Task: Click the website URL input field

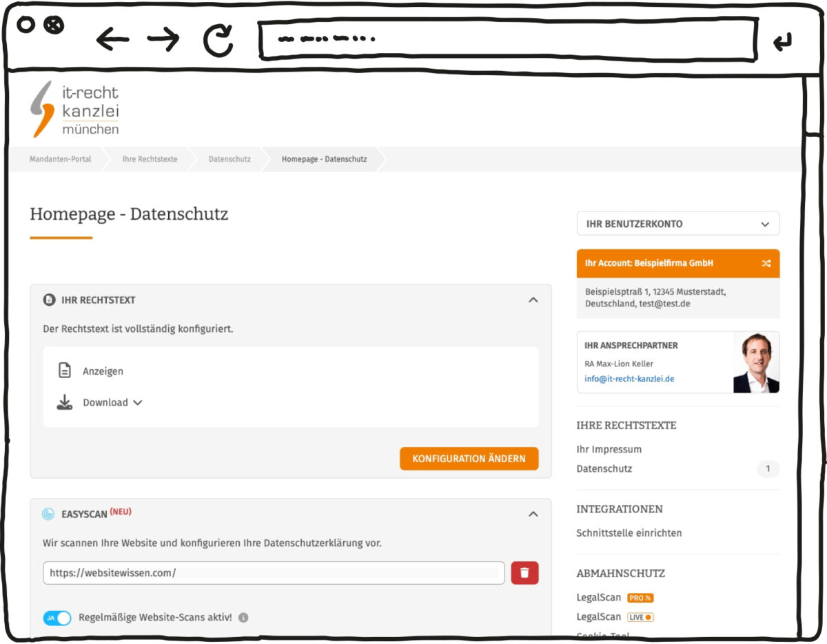Action: [274, 573]
